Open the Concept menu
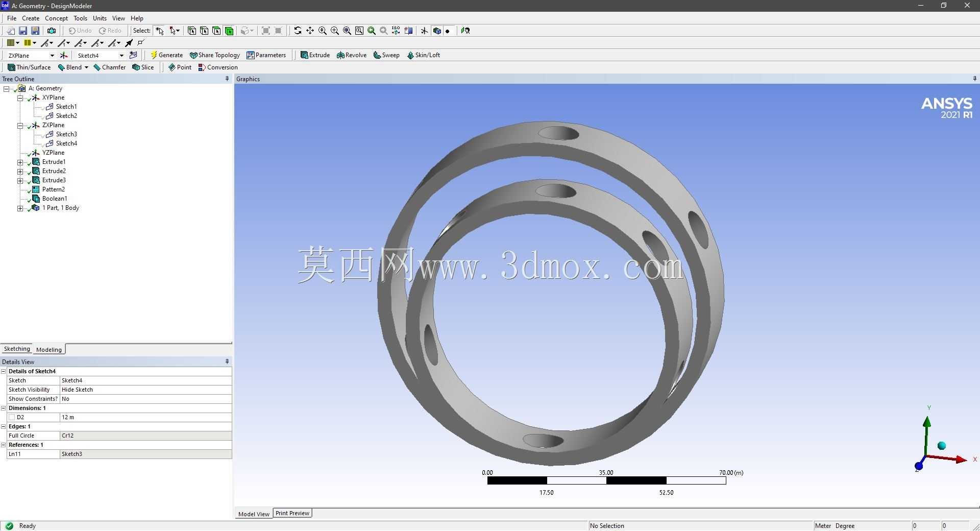The height and width of the screenshot is (531, 980). [x=56, y=18]
